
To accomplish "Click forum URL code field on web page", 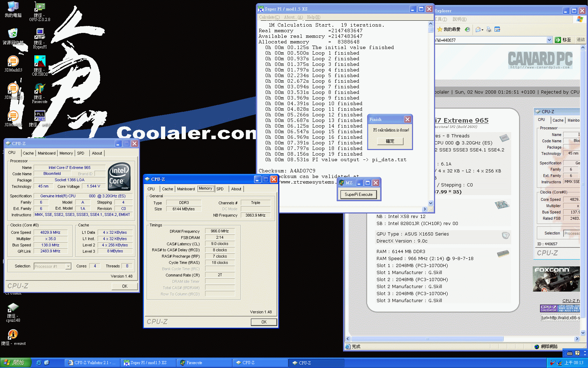I will click(x=560, y=318).
